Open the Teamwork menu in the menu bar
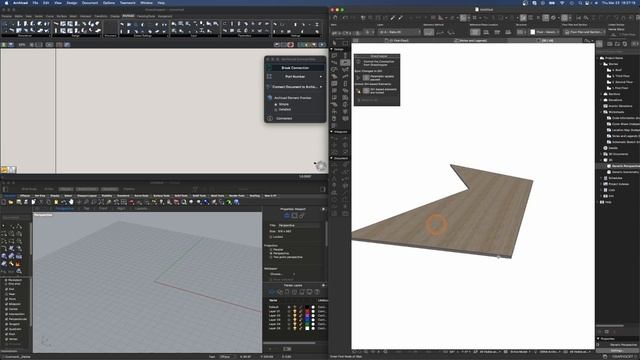The image size is (640, 360). point(127,2)
